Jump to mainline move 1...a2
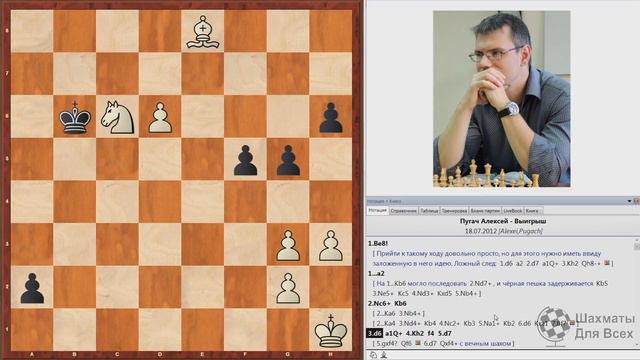Screen dimensions: 640x360 (x=376, y=273)
